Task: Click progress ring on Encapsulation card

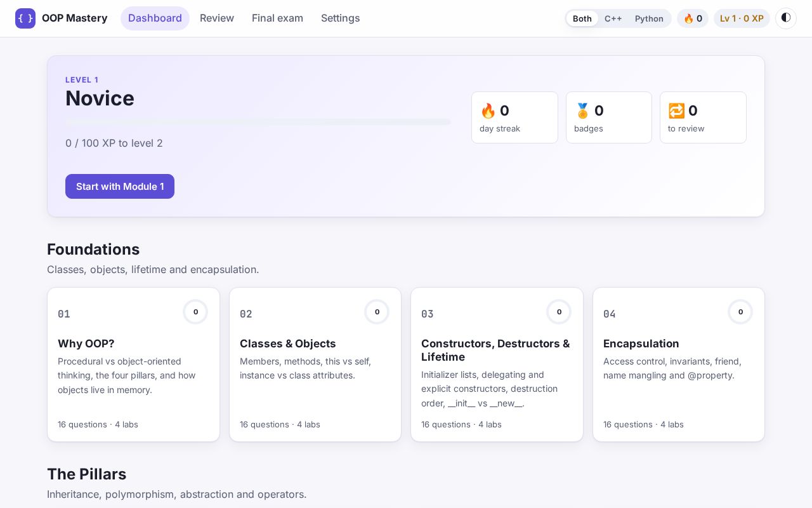Action: pyautogui.click(x=740, y=312)
